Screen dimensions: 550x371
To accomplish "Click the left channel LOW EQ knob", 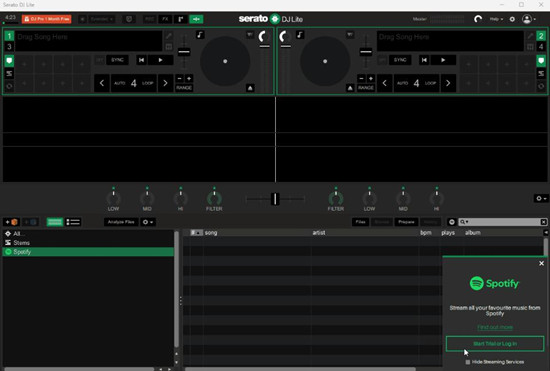I will (x=113, y=198).
